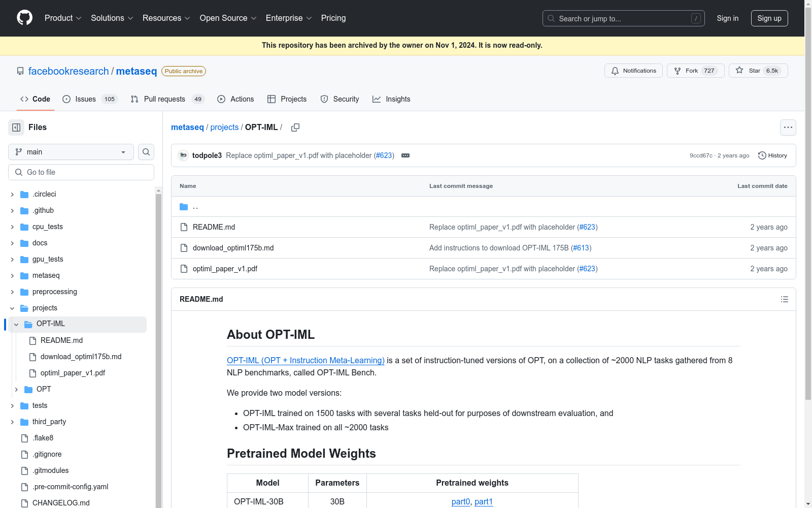
Task: Click the parent directory folder icon
Action: tap(184, 207)
